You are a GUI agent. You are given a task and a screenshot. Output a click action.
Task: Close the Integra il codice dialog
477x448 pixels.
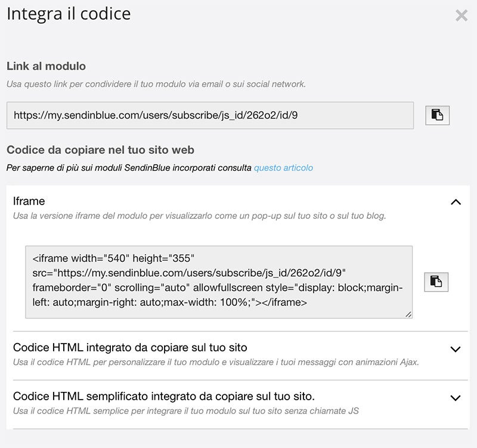461,16
